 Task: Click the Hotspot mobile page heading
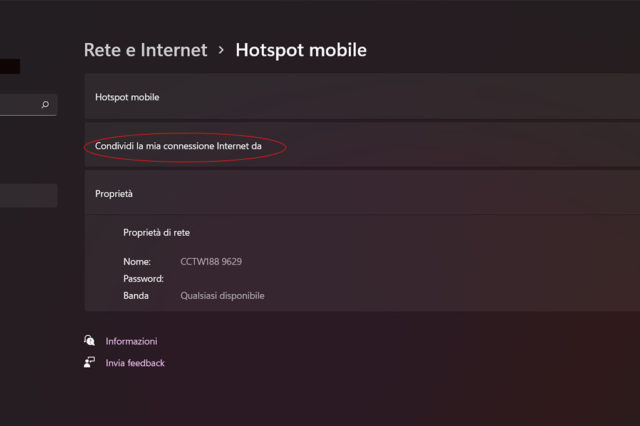(x=300, y=50)
